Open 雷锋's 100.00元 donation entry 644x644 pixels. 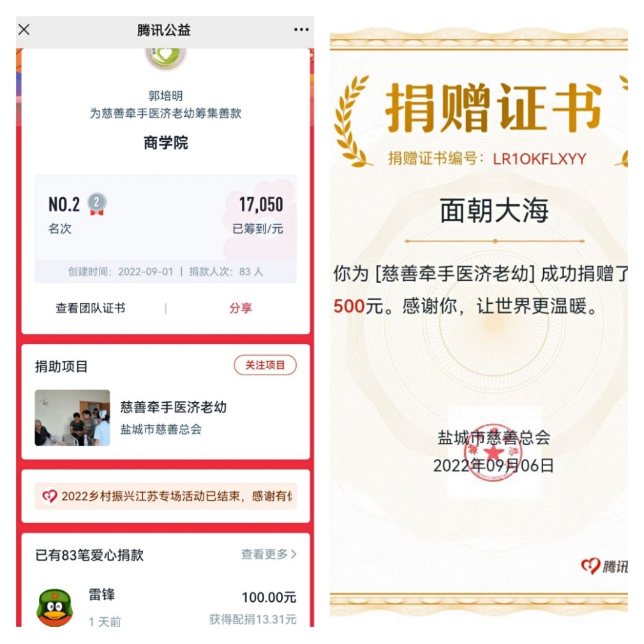[x=165, y=608]
